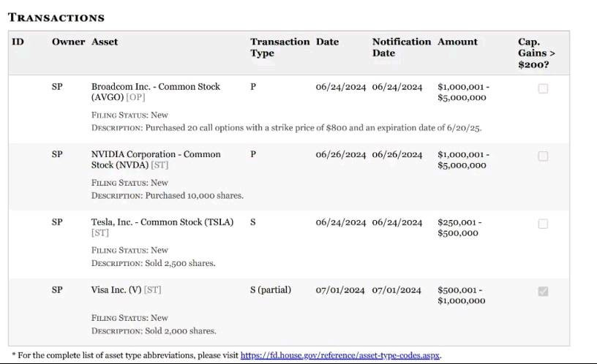Click the Owner column header

(x=68, y=42)
